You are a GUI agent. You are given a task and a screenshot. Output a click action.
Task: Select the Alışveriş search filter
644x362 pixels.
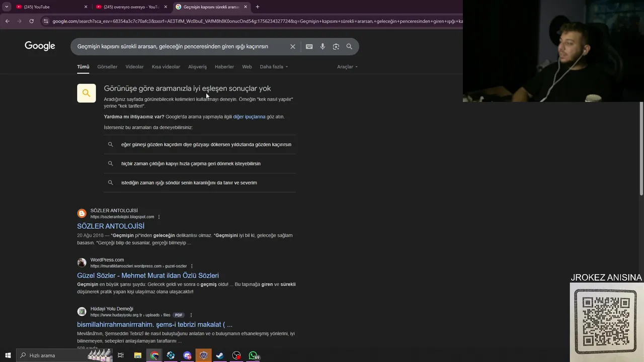(x=197, y=67)
